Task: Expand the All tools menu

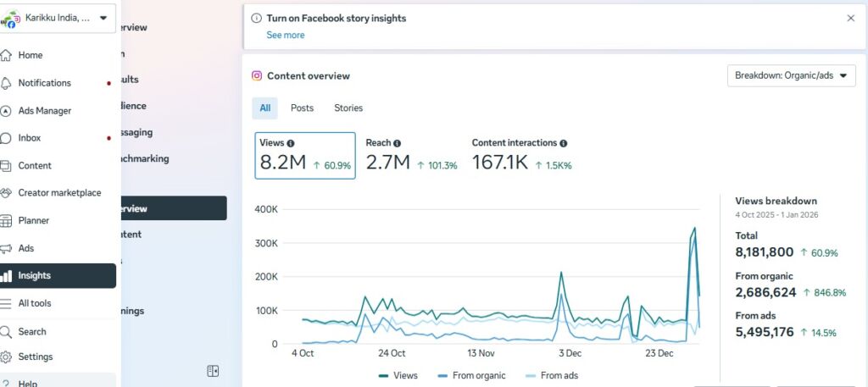Action: (x=34, y=303)
